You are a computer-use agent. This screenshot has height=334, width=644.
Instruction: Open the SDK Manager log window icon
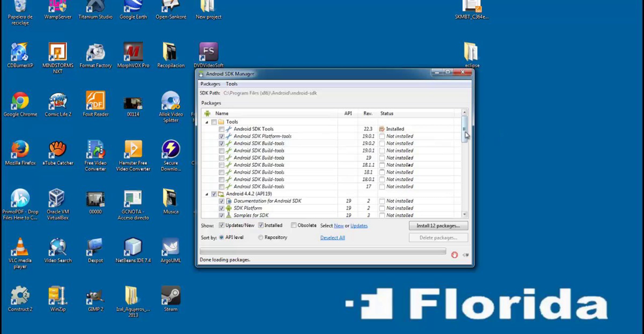pos(466,255)
